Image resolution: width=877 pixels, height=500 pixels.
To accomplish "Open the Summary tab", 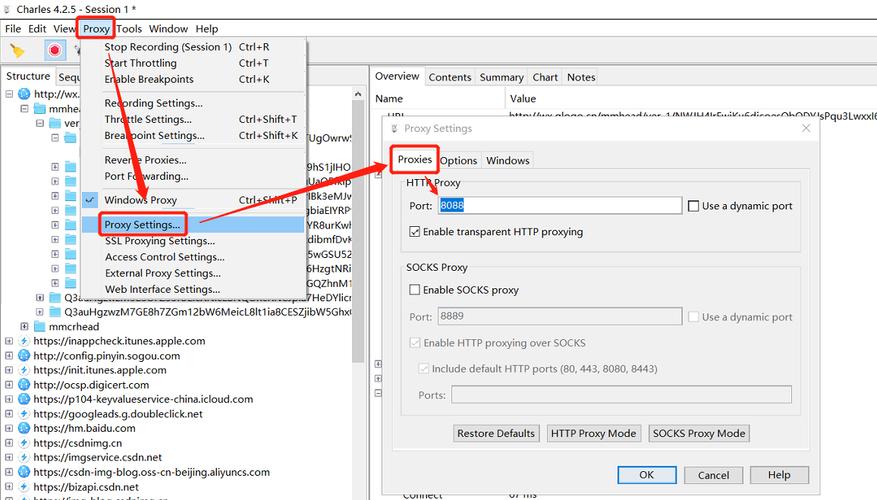I will 501,77.
